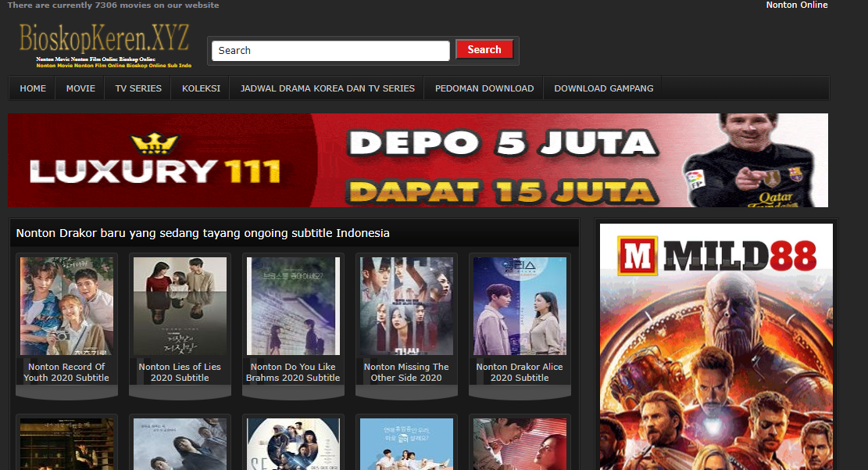Screen dimensions: 868x470
Task: Click the text 'There are currently 7306 movies'
Action: [x=71, y=5]
